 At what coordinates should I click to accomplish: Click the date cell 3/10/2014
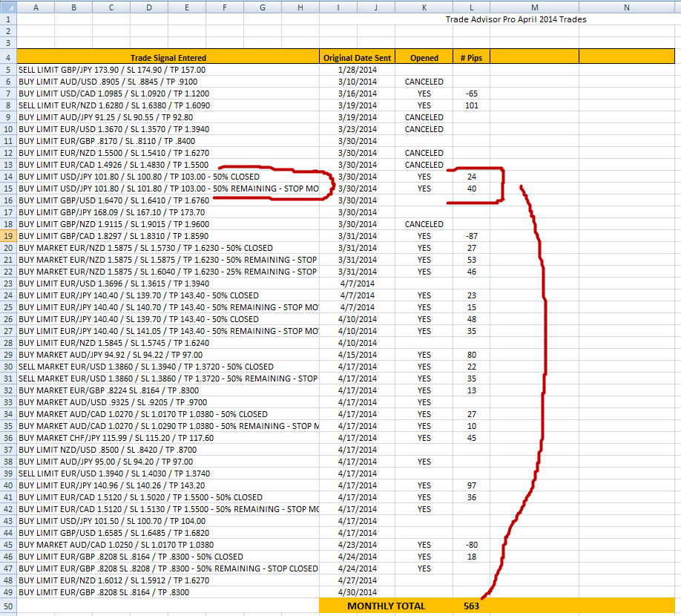tap(357, 82)
